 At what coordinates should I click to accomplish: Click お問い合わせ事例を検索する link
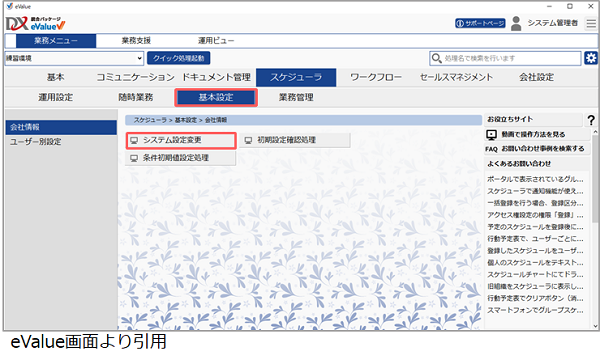click(x=543, y=149)
